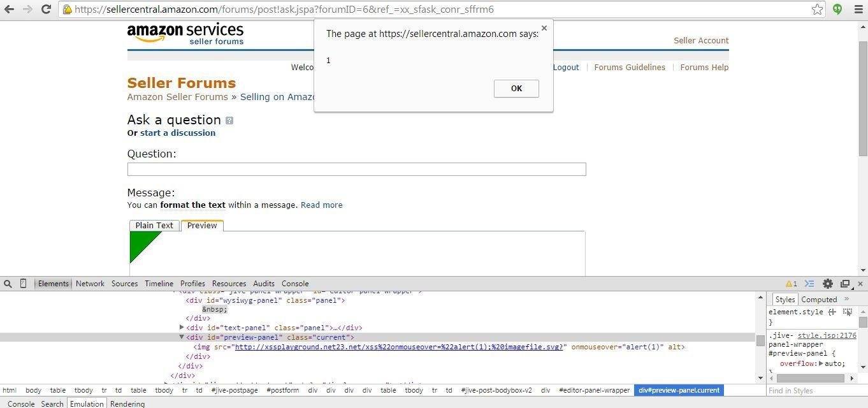
Task: Open Forums Help link
Action: (x=704, y=67)
